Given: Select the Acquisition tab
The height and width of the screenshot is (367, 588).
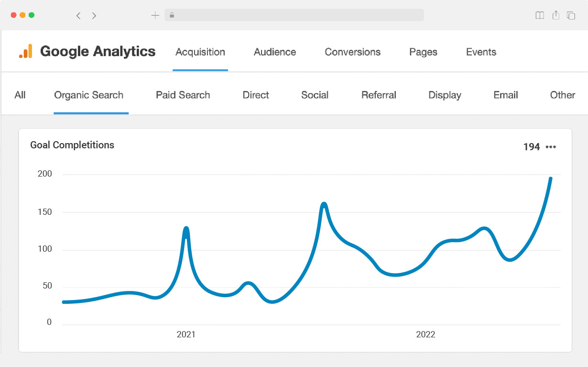Looking at the screenshot, I should tap(200, 52).
